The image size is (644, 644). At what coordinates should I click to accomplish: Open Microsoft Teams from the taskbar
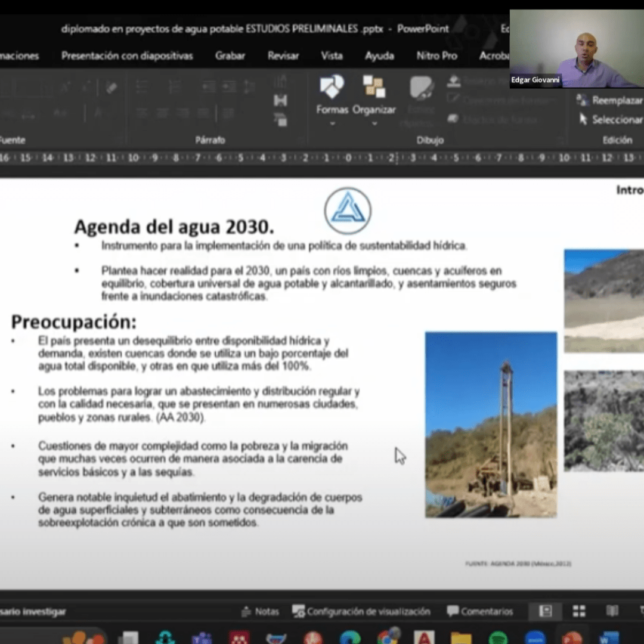pyautogui.click(x=202, y=638)
